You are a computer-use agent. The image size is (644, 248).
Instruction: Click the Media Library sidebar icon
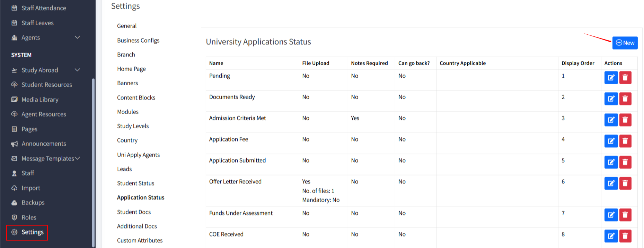(14, 100)
